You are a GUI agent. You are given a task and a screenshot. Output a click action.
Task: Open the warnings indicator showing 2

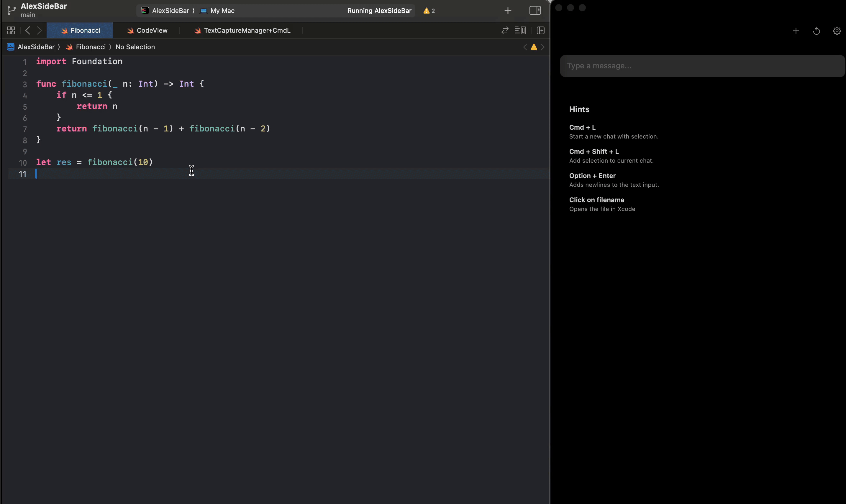[429, 11]
